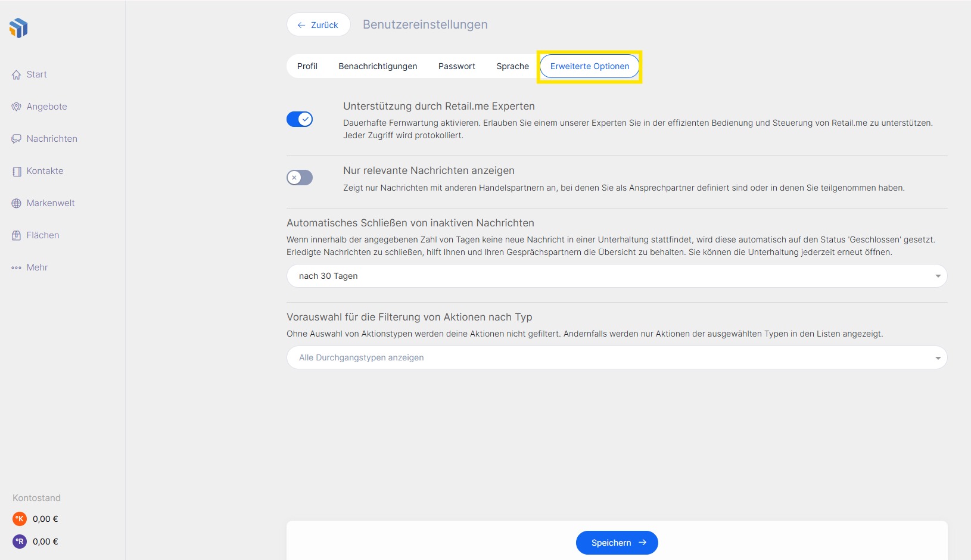The width and height of the screenshot is (971, 560).
Task: Select the Kontakte address book icon
Action: pos(17,172)
